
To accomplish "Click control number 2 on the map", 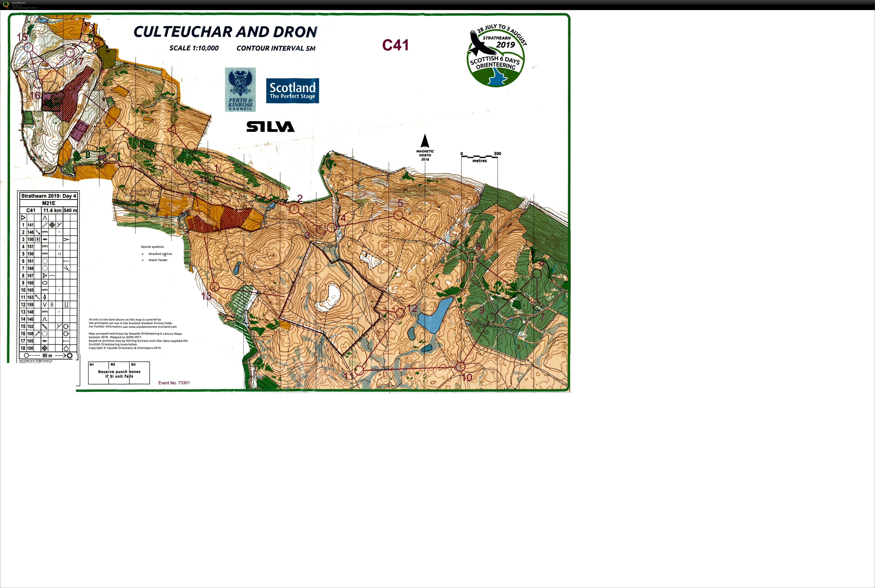I will coord(300,198).
